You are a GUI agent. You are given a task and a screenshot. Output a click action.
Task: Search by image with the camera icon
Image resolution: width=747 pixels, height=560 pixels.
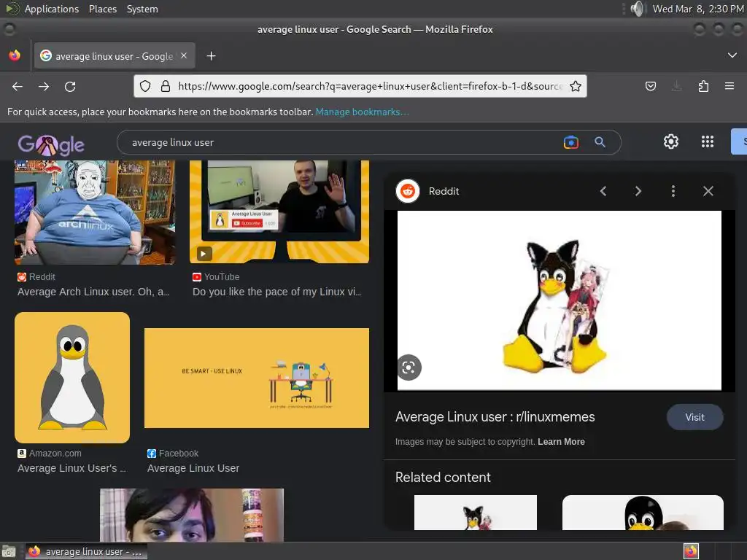(x=570, y=142)
